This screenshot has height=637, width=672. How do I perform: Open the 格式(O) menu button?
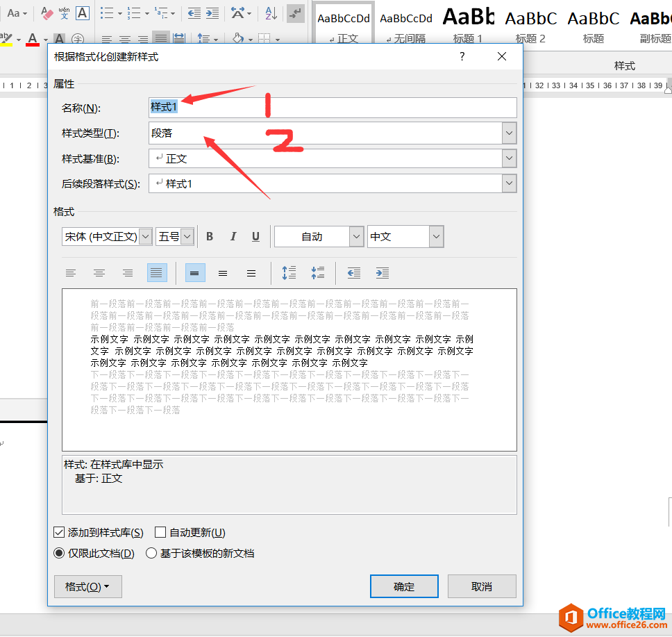[x=87, y=586]
